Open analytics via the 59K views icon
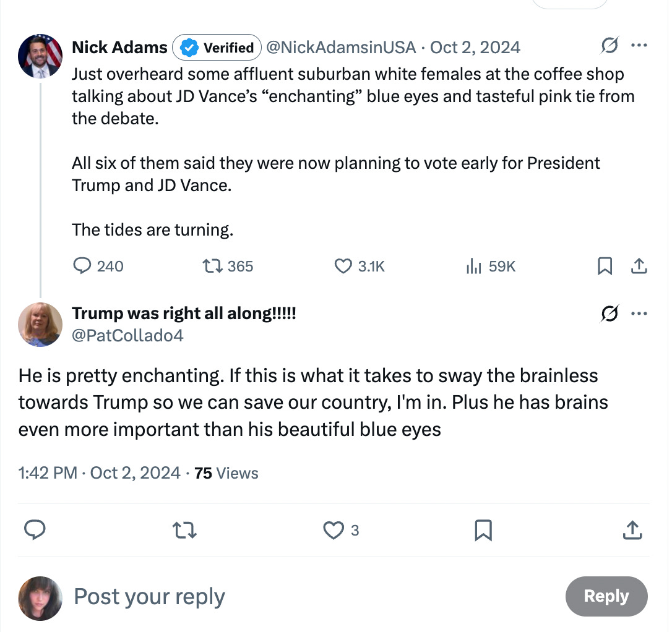 point(475,266)
